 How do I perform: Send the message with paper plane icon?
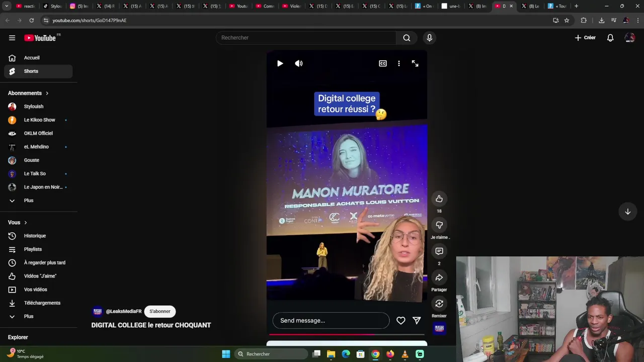click(417, 321)
